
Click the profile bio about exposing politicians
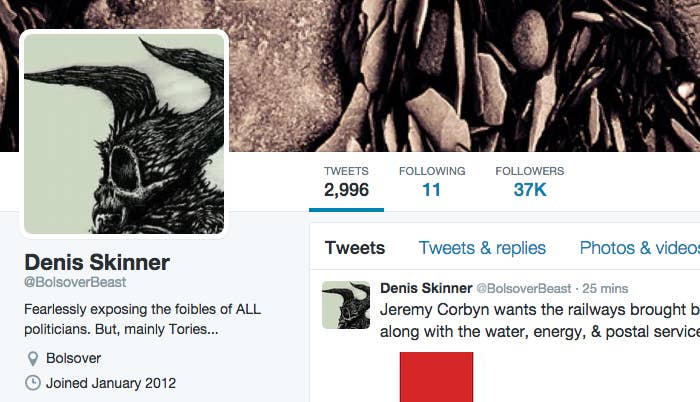142,319
